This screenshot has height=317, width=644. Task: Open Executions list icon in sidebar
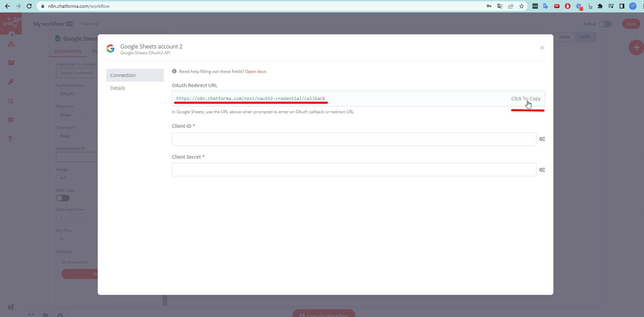click(x=11, y=101)
